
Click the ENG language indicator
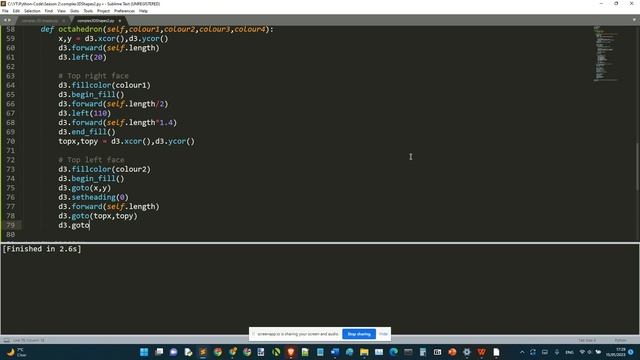[569, 352]
